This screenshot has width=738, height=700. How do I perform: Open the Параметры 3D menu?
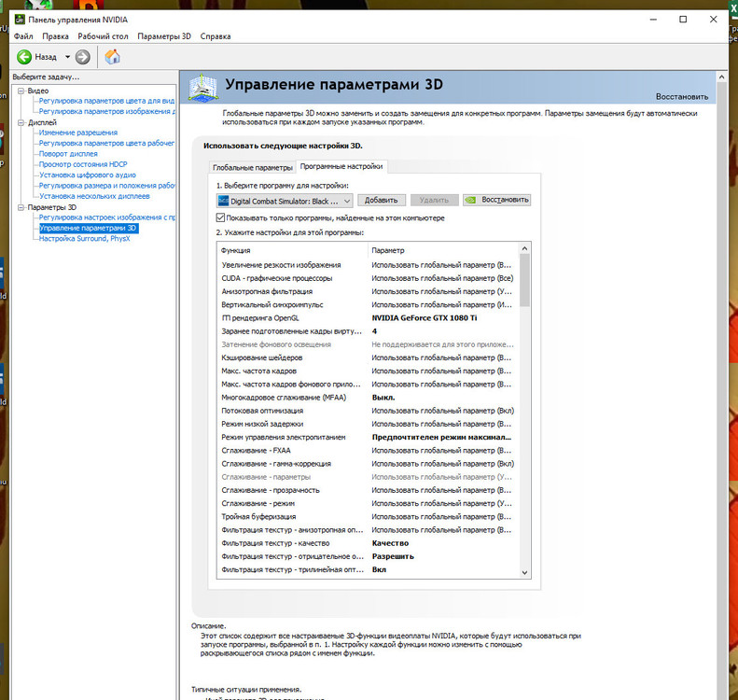(x=164, y=36)
